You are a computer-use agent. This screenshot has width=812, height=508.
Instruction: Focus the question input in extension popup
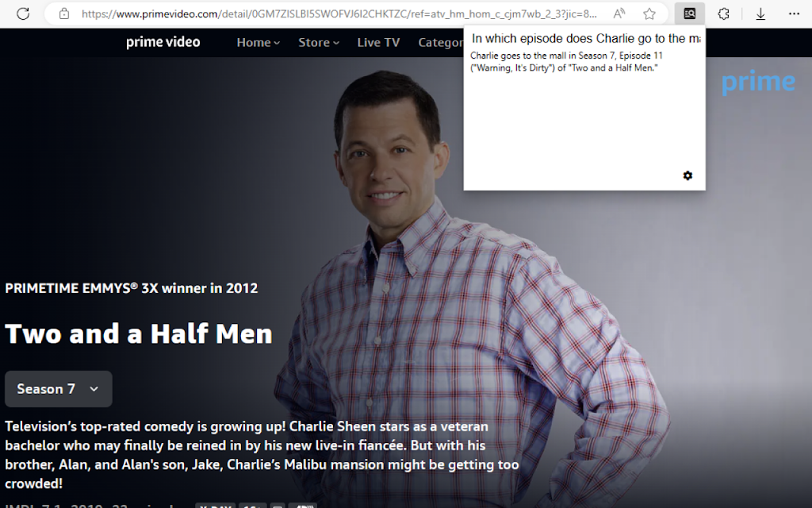(586, 39)
